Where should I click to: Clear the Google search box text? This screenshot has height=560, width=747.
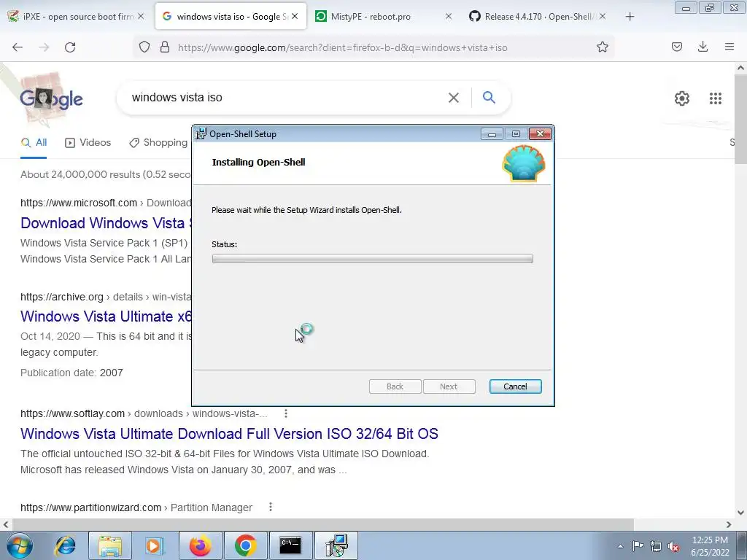click(454, 98)
